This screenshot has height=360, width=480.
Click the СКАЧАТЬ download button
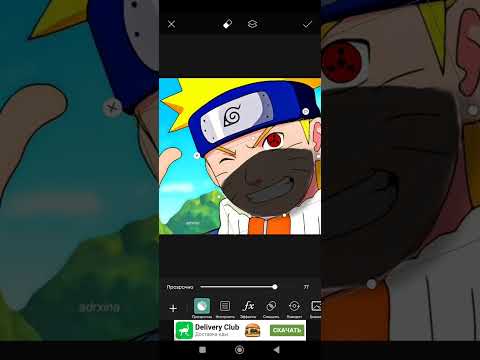[287, 330]
